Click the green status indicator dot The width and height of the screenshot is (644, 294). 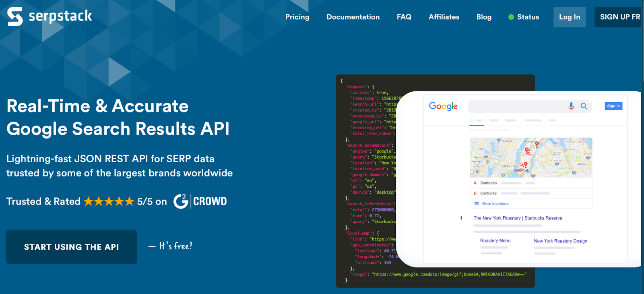point(511,17)
